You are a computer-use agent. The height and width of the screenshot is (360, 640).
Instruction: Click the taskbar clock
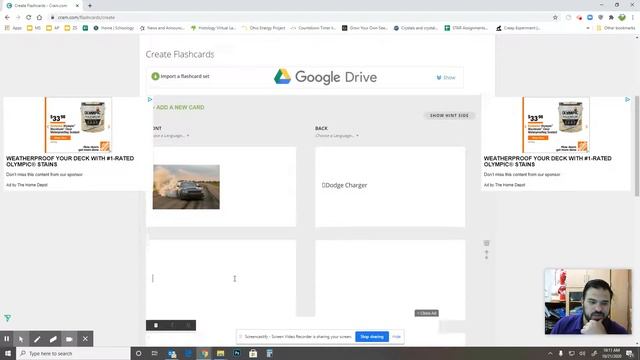click(x=611, y=353)
